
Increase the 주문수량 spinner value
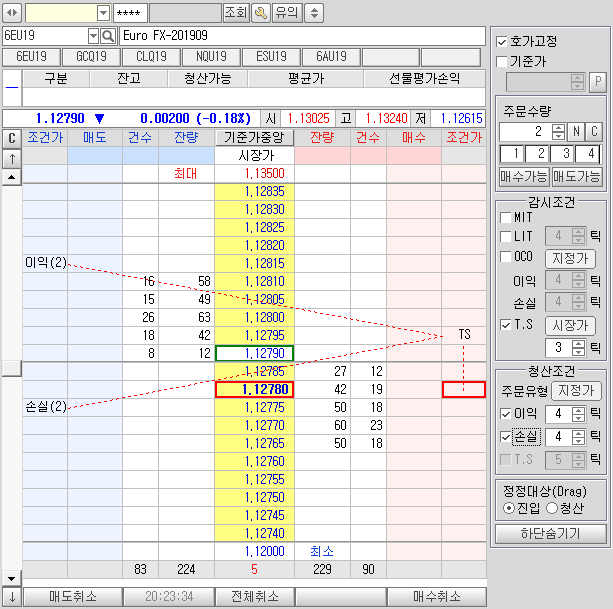click(560, 126)
